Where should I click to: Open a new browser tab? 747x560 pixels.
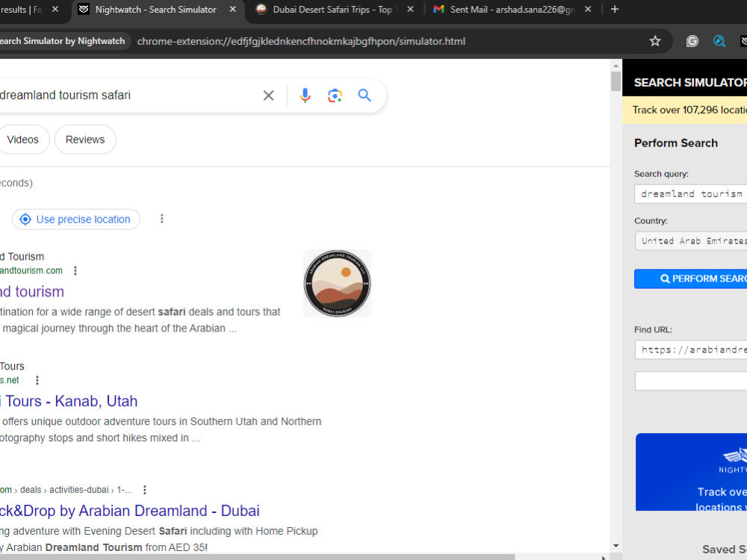click(x=615, y=9)
